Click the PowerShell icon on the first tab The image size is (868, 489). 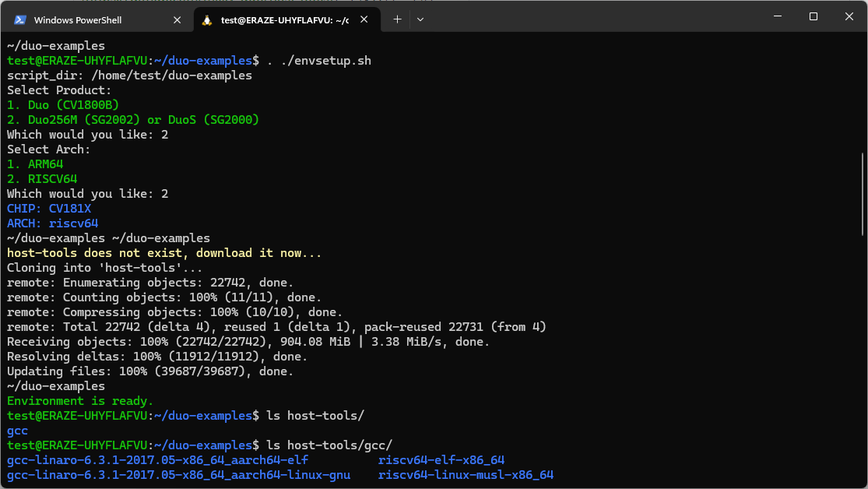20,19
